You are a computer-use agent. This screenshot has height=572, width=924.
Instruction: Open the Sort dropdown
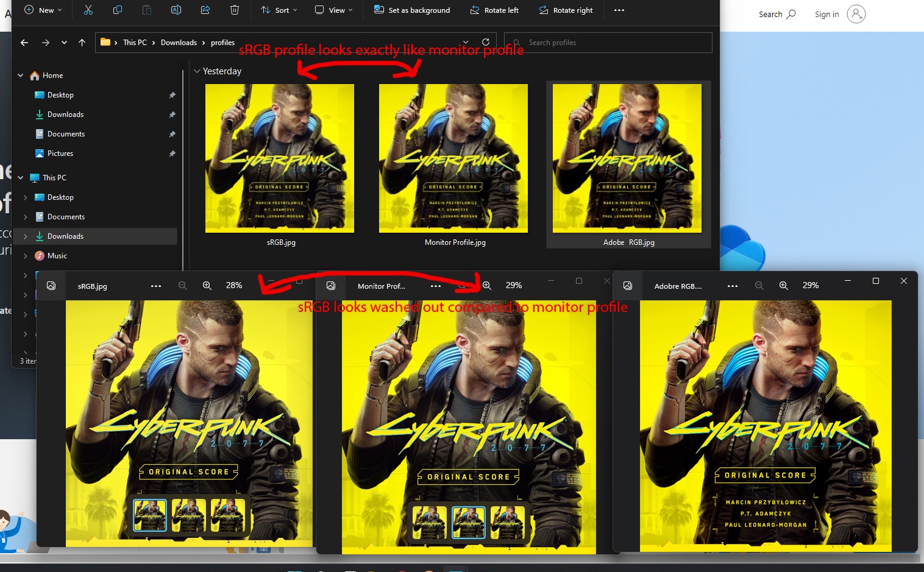[279, 10]
